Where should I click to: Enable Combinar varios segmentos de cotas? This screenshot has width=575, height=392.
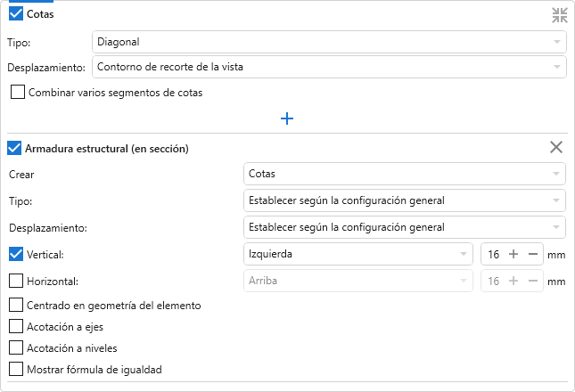pyautogui.click(x=17, y=92)
